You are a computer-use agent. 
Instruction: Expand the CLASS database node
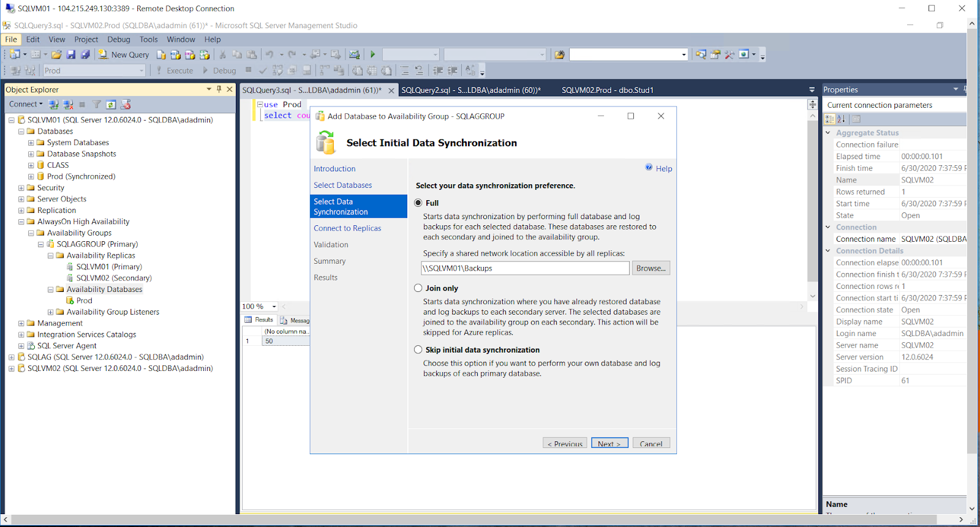pyautogui.click(x=31, y=165)
